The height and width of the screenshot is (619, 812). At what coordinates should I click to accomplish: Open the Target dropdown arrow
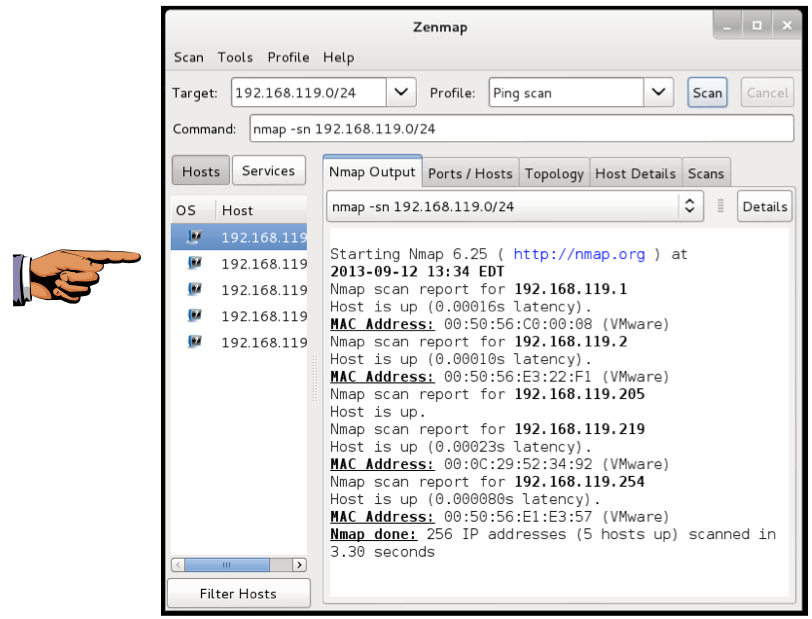point(401,92)
